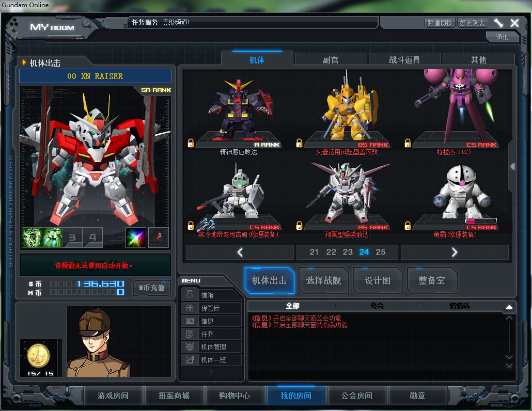
Task: Open 保管库 storage from menu
Action: pyautogui.click(x=211, y=308)
